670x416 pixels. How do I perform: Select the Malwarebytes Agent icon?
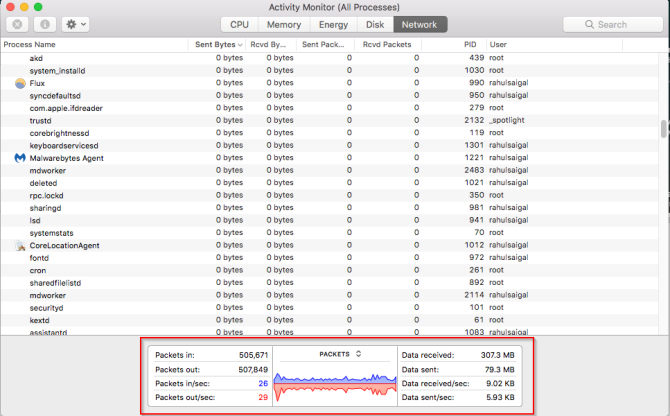[x=20, y=158]
